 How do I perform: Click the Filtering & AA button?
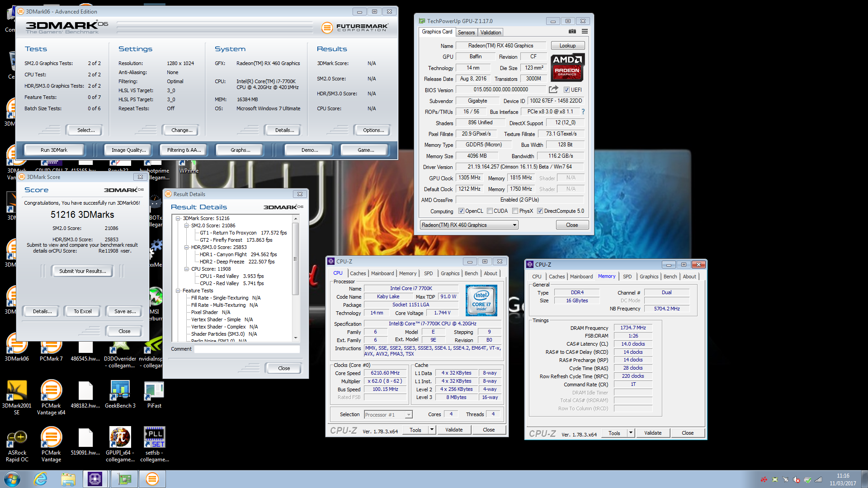[x=184, y=150]
